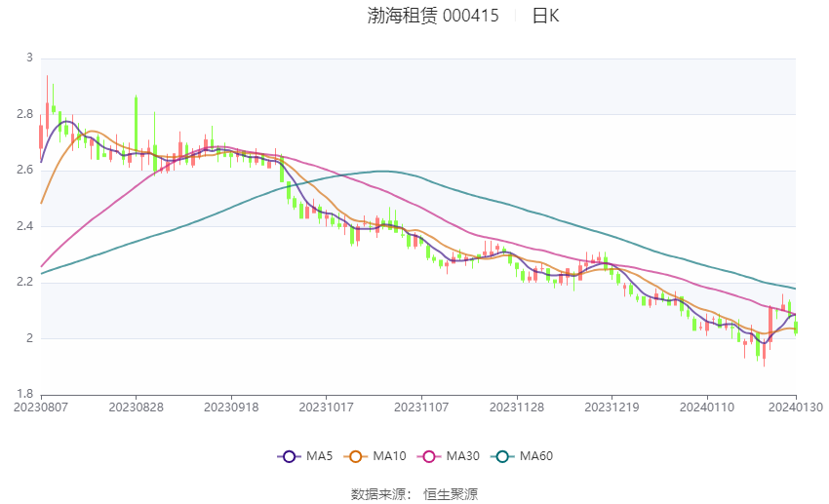Click the 数据来源 label

click(x=380, y=494)
